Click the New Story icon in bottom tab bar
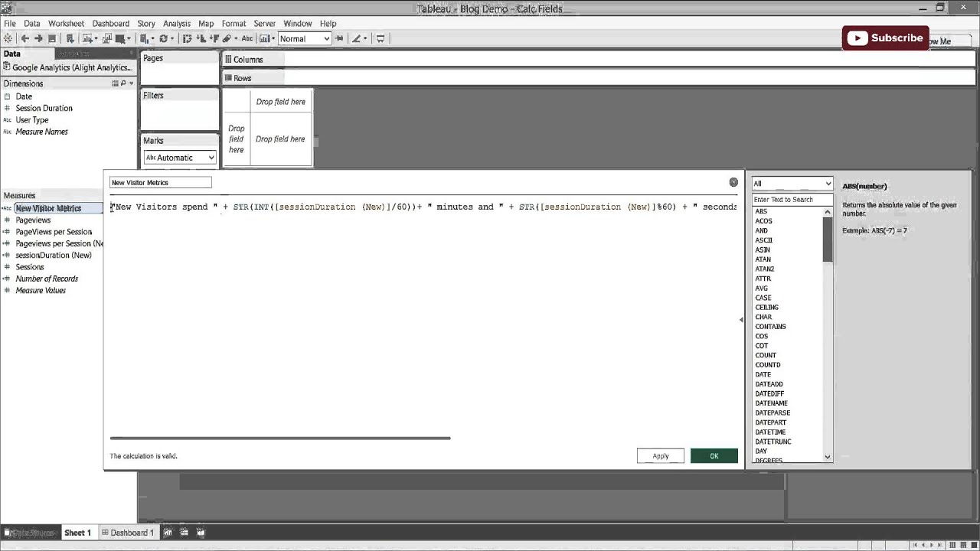This screenshot has width=980, height=551. tap(201, 533)
